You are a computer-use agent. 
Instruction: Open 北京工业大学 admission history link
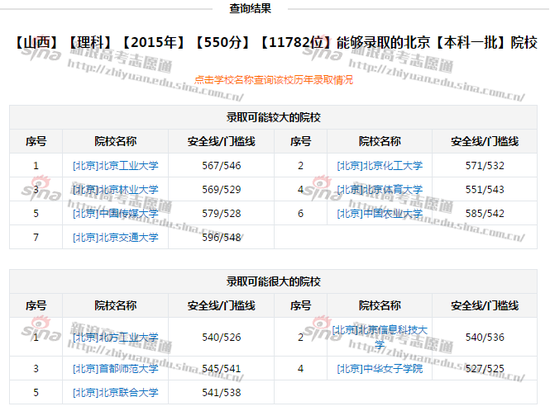click(115, 166)
